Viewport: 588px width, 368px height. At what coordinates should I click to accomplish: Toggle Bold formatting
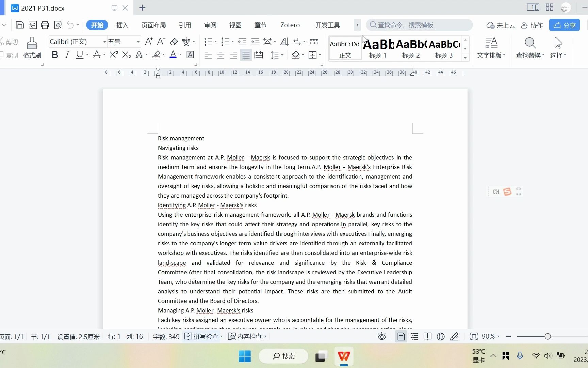pos(55,55)
